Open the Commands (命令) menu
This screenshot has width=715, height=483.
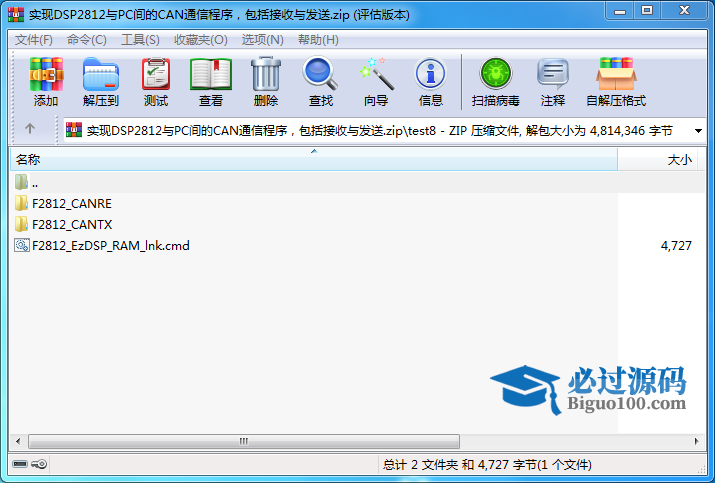(x=87, y=40)
